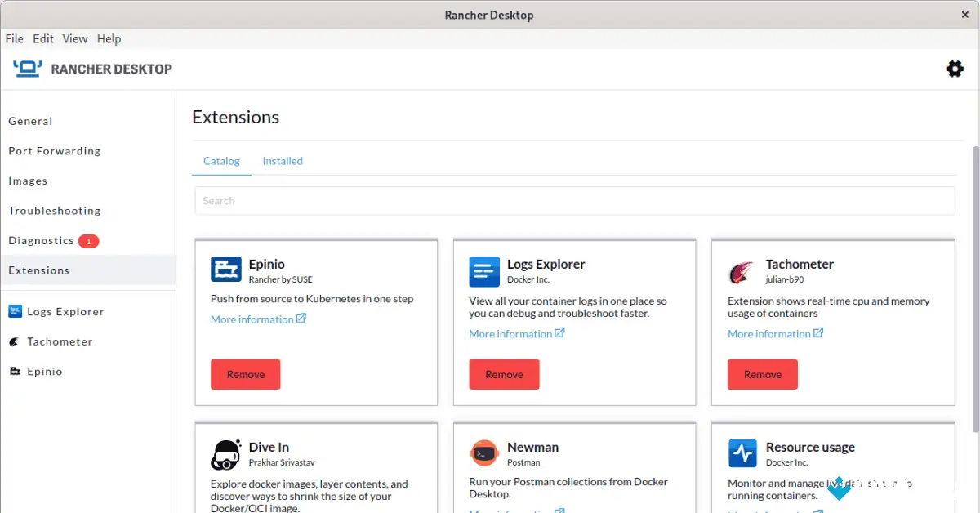The height and width of the screenshot is (513, 980).
Task: Open Diagnostics from the sidebar
Action: point(41,240)
